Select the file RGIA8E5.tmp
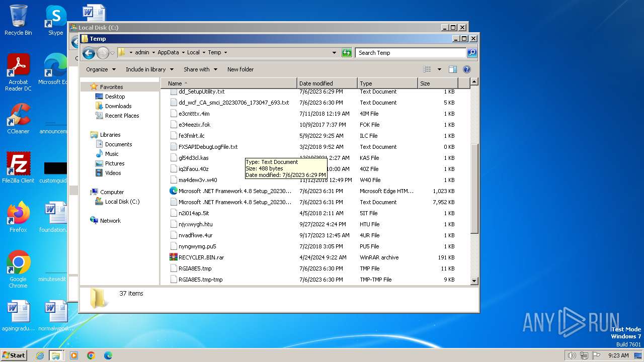Image resolution: width=644 pixels, height=362 pixels. [195, 268]
